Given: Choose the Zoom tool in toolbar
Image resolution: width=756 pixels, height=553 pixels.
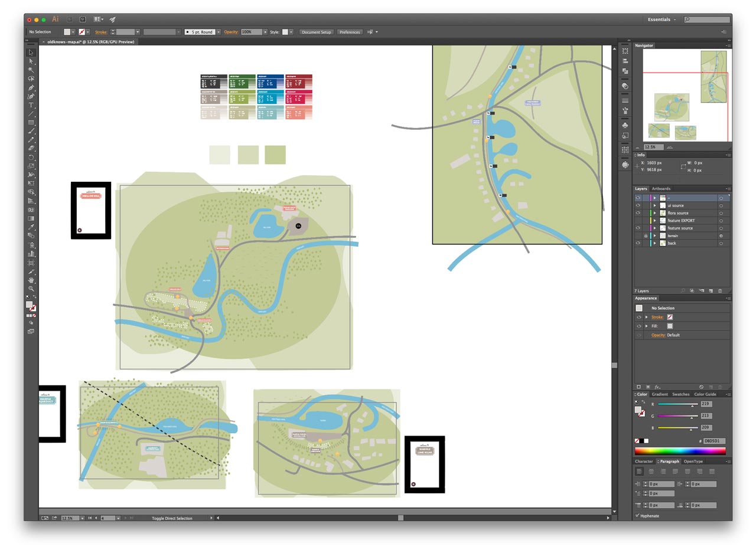Looking at the screenshot, I should (x=31, y=289).
